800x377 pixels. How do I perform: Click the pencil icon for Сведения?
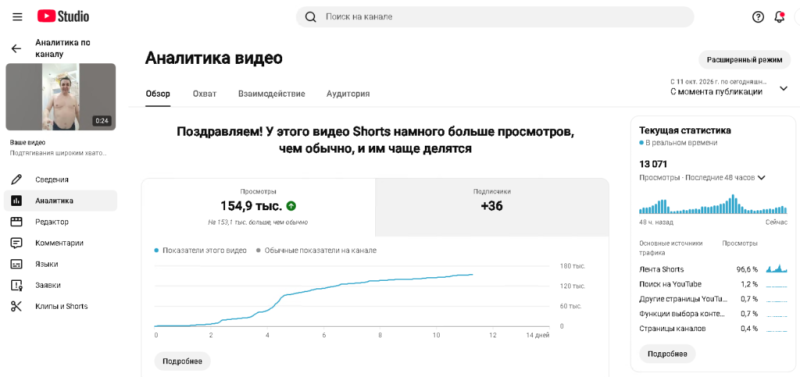coord(16,180)
